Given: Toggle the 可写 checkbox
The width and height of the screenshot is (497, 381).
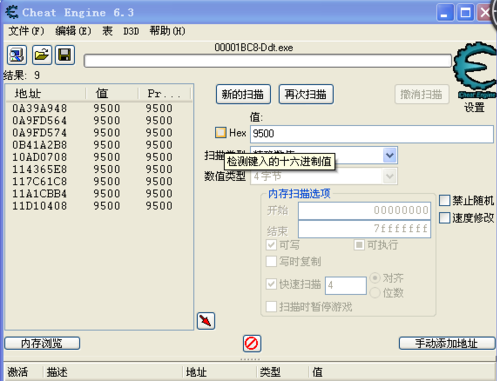Looking at the screenshot, I should [x=271, y=245].
